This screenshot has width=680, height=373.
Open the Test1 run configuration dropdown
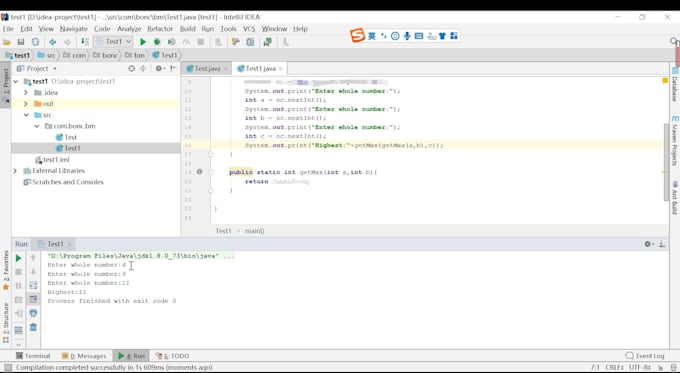coord(114,42)
